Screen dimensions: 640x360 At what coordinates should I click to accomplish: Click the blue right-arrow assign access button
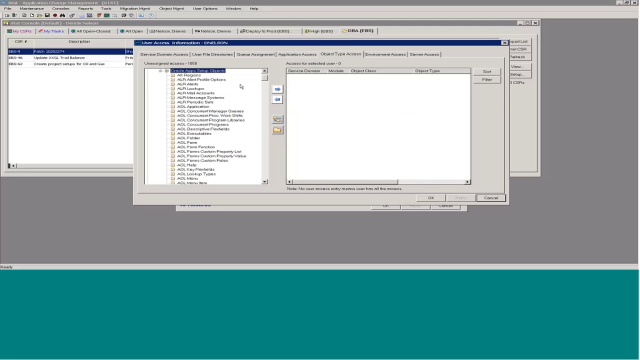point(278,89)
